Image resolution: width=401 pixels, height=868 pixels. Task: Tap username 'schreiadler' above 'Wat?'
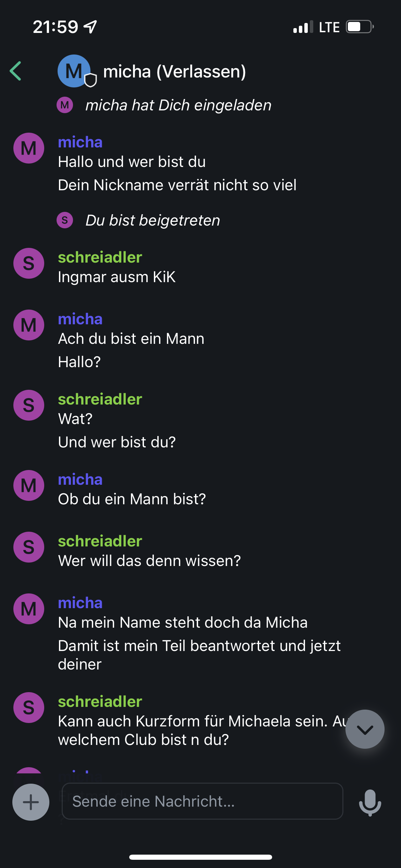100,399
